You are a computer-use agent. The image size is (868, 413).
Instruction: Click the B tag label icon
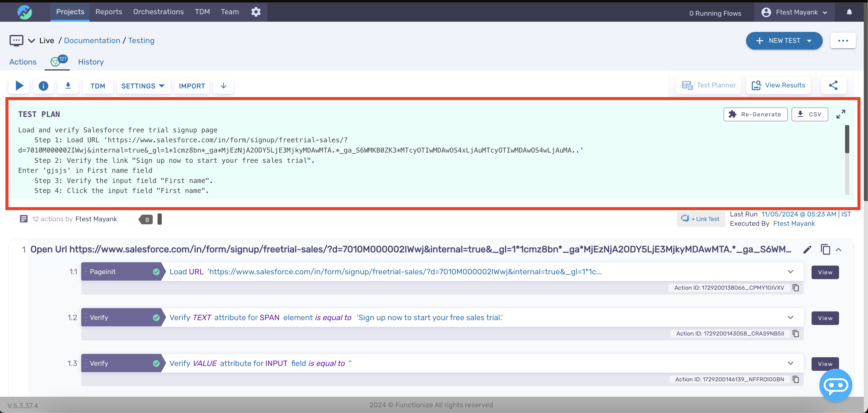pyautogui.click(x=146, y=219)
